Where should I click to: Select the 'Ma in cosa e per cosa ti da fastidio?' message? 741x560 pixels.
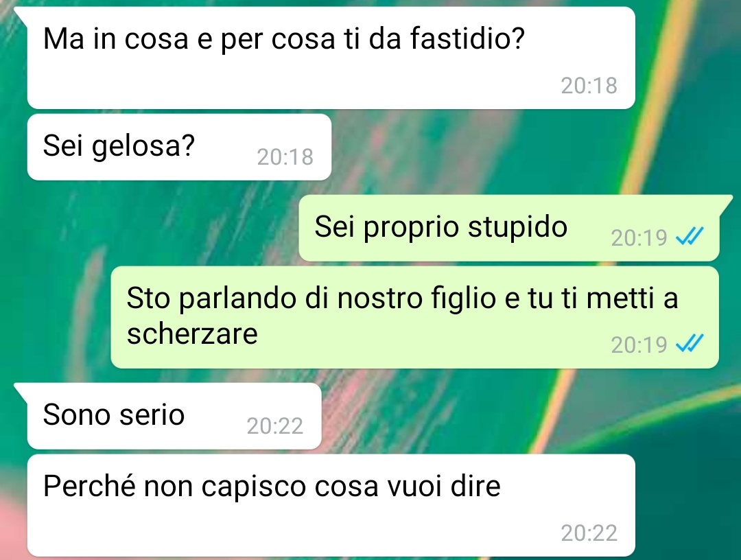[x=331, y=58]
